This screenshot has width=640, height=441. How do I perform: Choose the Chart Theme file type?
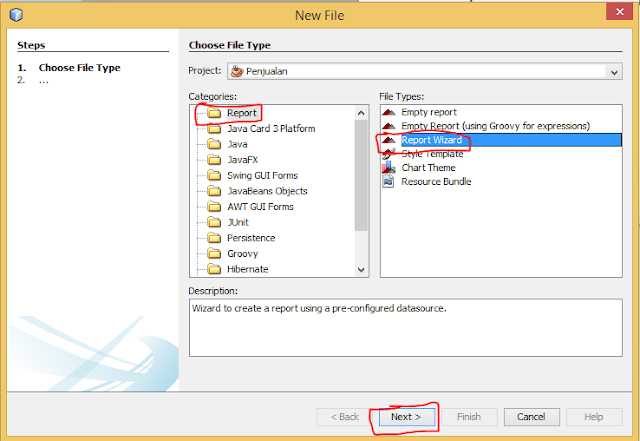[x=428, y=167]
